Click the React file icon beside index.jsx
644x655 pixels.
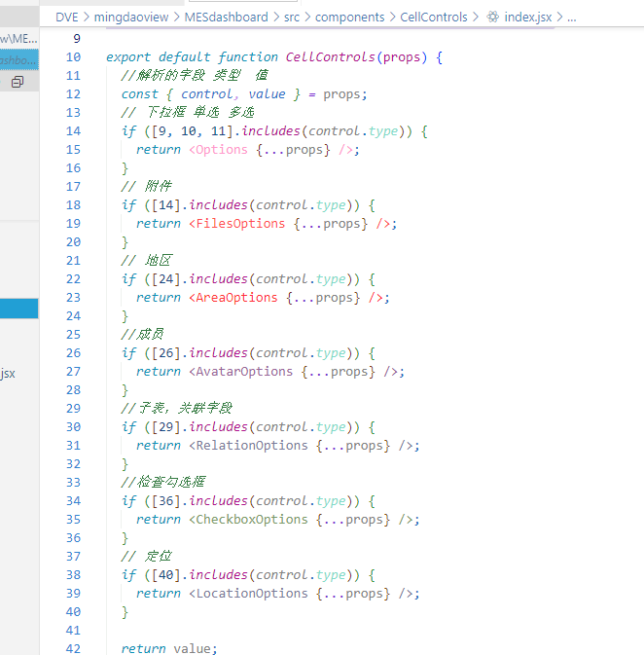pyautogui.click(x=493, y=17)
